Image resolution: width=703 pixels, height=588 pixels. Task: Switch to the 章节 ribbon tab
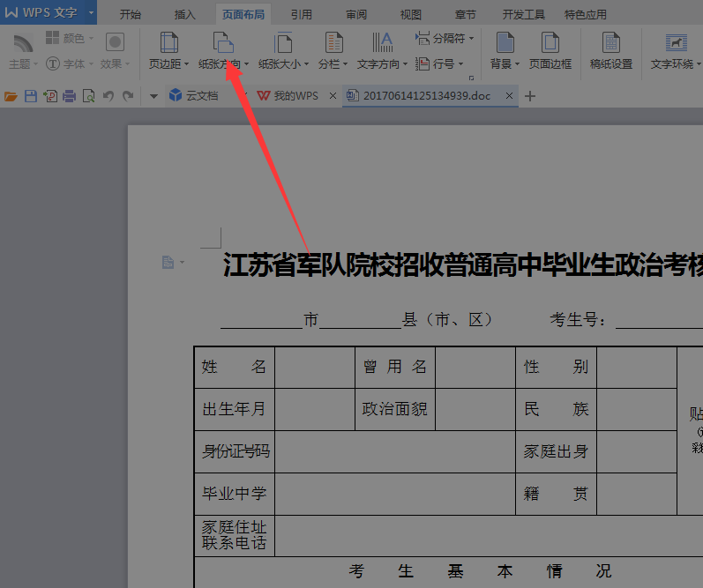click(466, 14)
